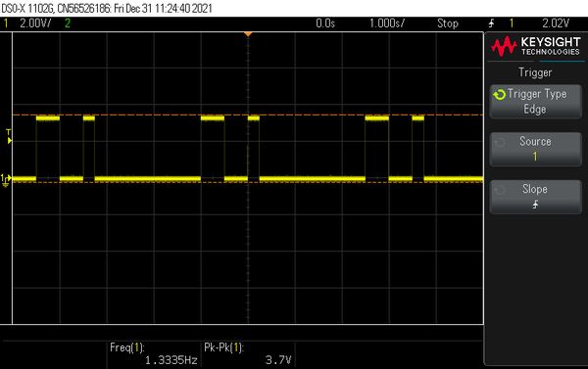588x369 pixels.
Task: Click the 2.02V trigger level value
Action: click(556, 23)
